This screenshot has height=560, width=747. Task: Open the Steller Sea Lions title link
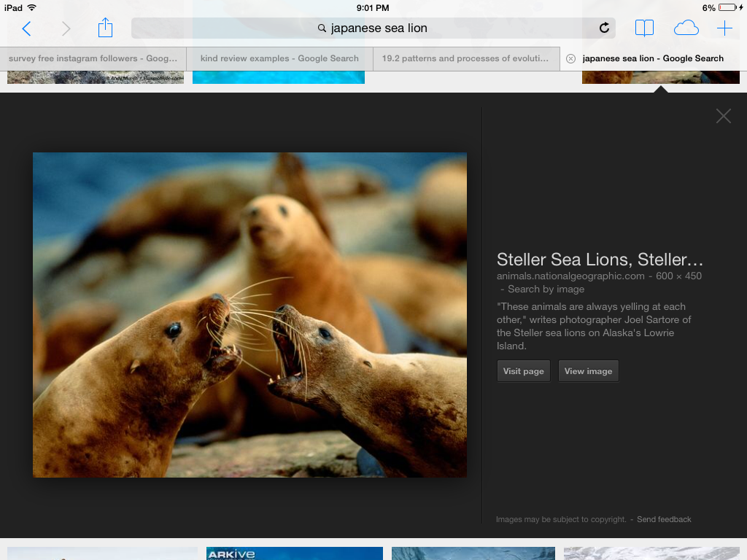click(600, 260)
